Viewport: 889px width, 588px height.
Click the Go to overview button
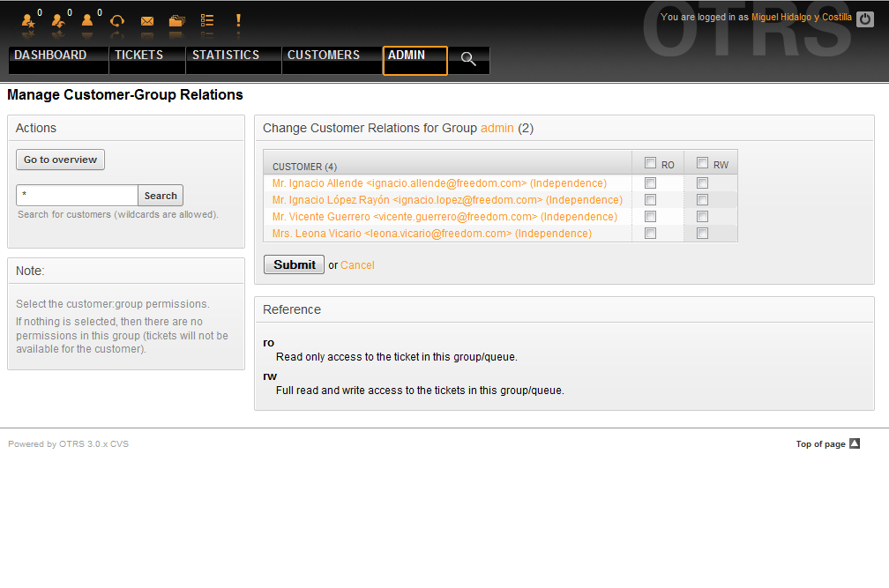coord(61,160)
